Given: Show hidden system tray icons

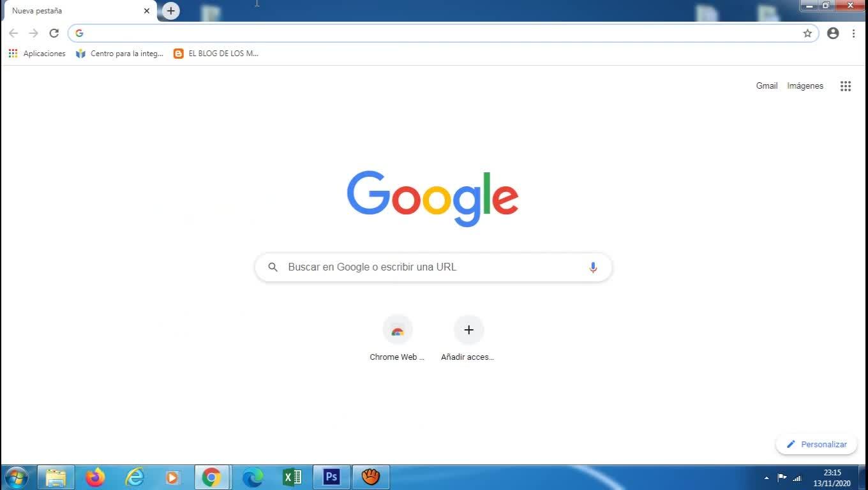Looking at the screenshot, I should (x=767, y=478).
